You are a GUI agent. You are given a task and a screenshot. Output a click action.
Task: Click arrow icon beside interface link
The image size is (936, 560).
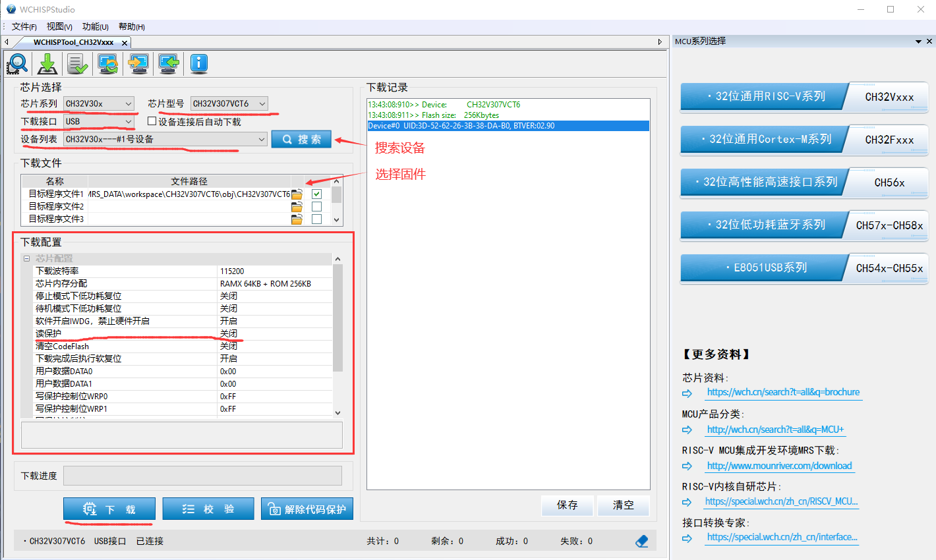tap(687, 538)
